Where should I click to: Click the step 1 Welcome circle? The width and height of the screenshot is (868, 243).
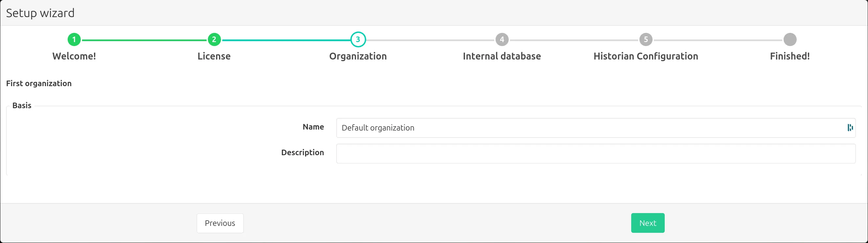pos(74,39)
